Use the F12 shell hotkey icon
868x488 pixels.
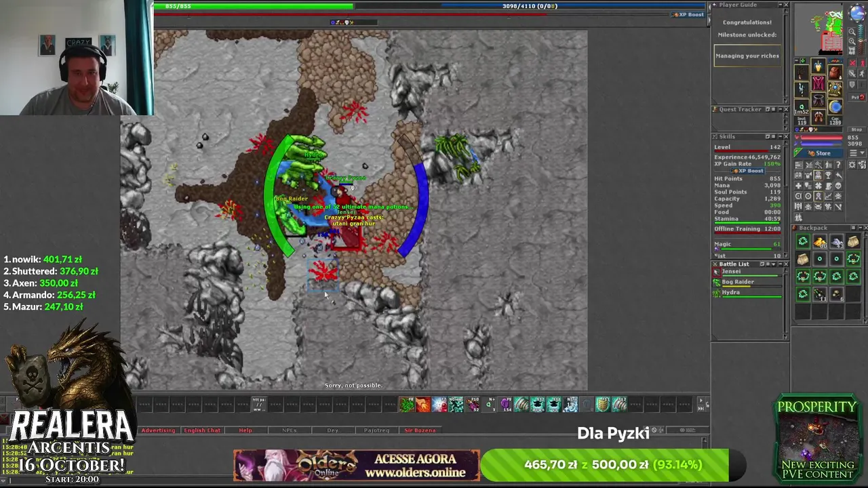point(619,404)
